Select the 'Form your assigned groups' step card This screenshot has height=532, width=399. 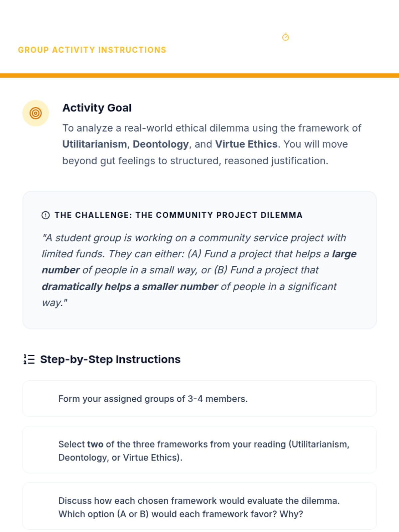click(199, 398)
